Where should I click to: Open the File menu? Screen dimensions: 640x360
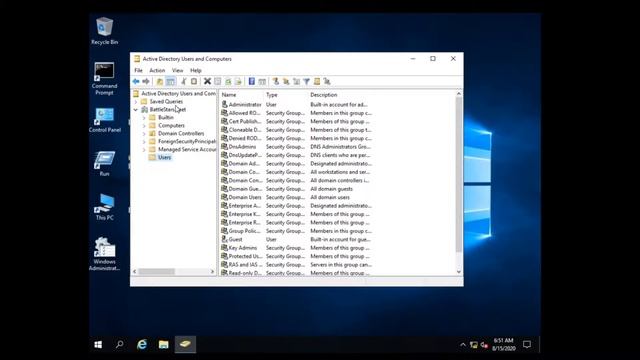pos(138,71)
